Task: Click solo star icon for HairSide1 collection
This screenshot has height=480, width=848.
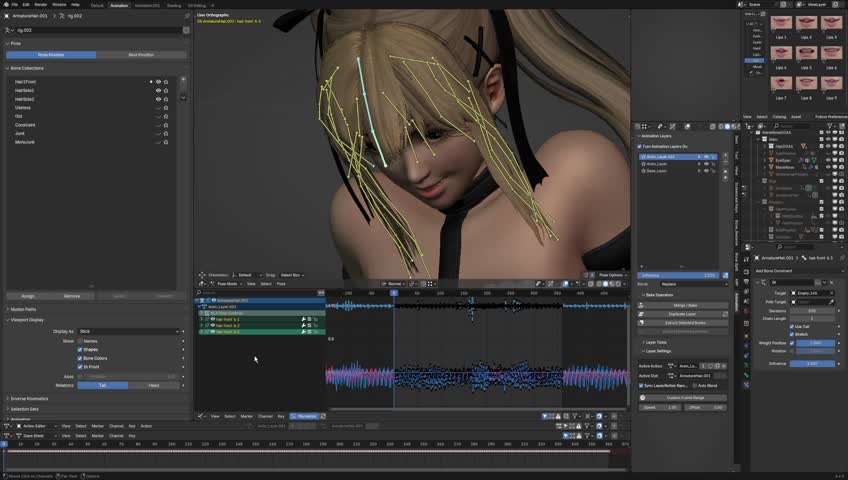Action: (x=166, y=90)
